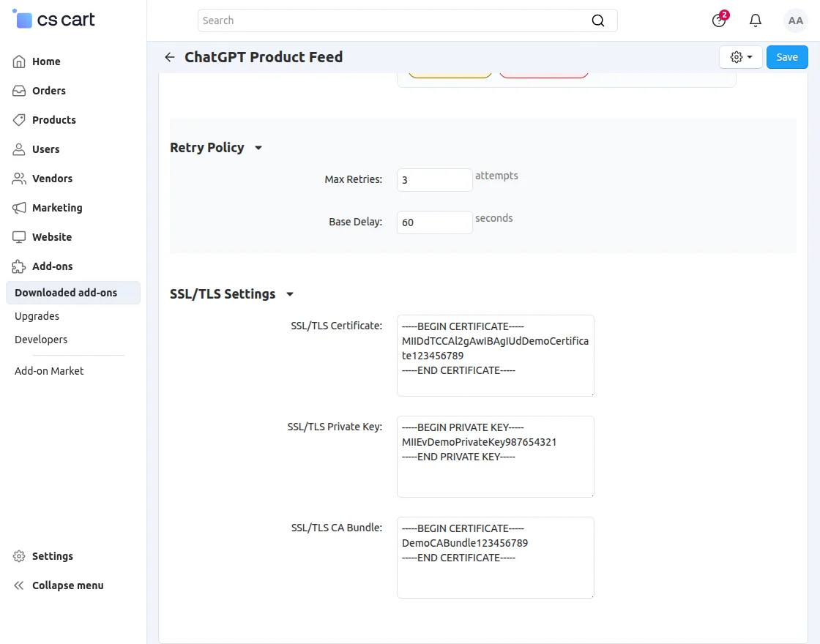820x644 pixels.
Task: Click the double-chevron collapse icon
Action: [x=19, y=585]
